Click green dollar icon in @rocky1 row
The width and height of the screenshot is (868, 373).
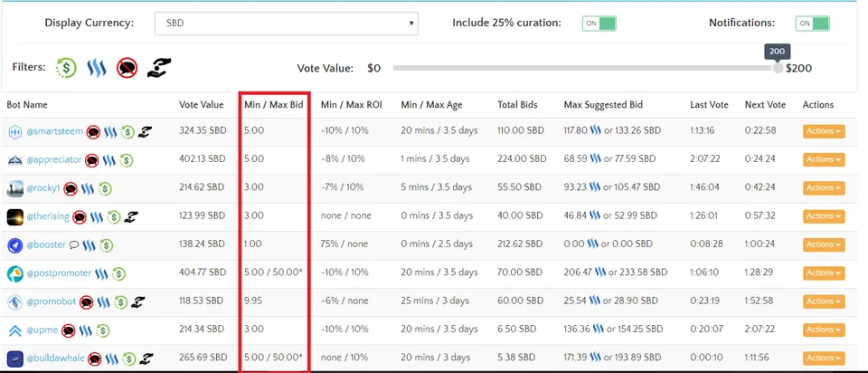(x=105, y=189)
